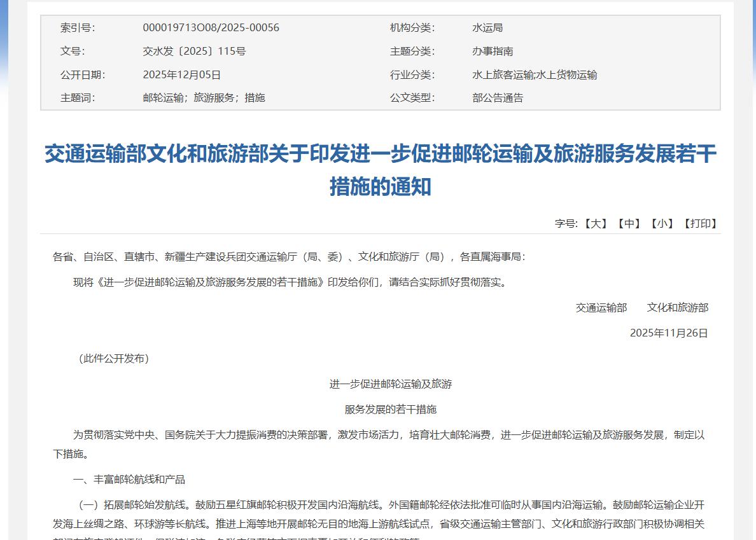Click the label 文号:
756x540 pixels.
click(x=73, y=51)
